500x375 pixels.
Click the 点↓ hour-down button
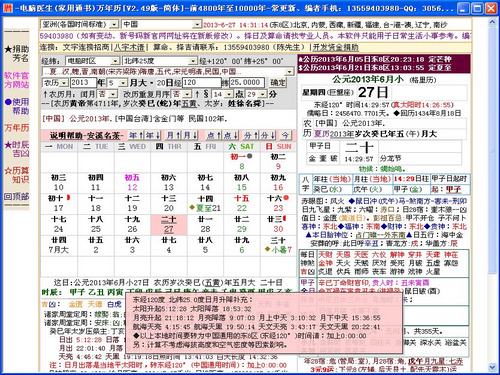point(231,135)
